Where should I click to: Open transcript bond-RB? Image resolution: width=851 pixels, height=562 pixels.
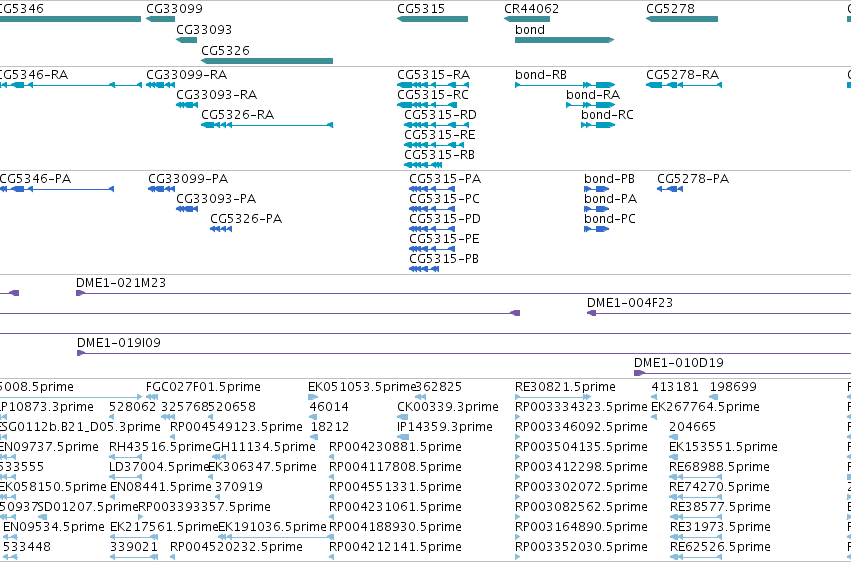coord(541,74)
